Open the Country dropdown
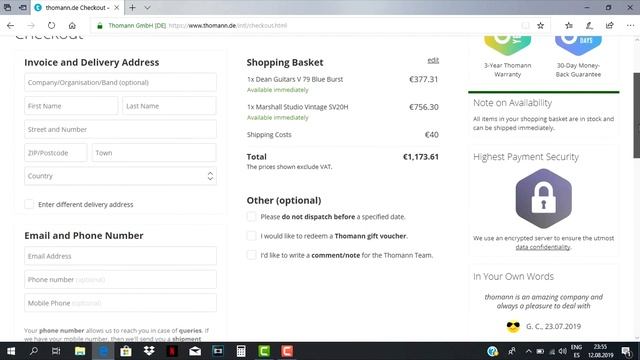Screen dimensions: 640x360 (120, 176)
